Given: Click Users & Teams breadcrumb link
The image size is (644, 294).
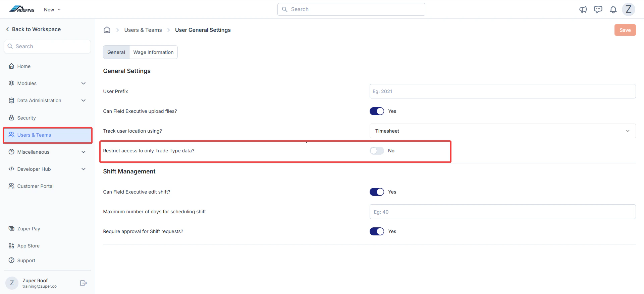Looking at the screenshot, I should click(143, 30).
